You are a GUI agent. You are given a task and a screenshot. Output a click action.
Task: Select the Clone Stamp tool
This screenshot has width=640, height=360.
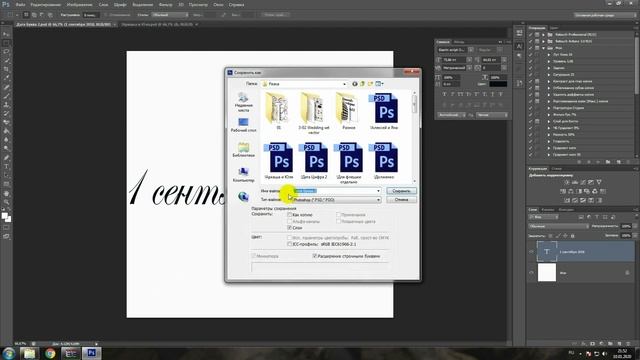6,105
